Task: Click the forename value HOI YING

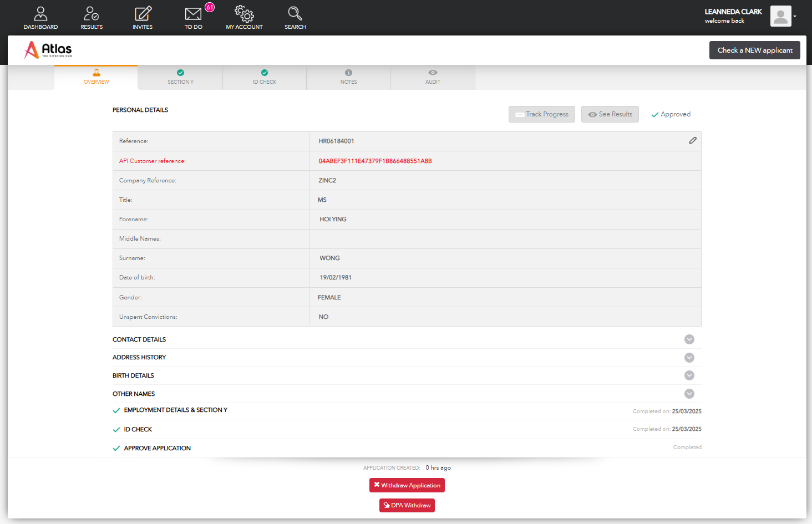Action: pyautogui.click(x=333, y=220)
